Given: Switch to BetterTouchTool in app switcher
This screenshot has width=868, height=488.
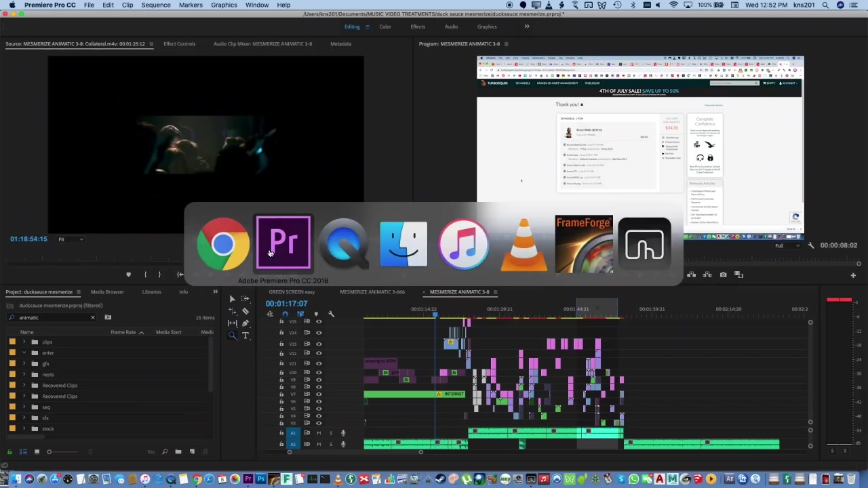Looking at the screenshot, I should [x=644, y=243].
